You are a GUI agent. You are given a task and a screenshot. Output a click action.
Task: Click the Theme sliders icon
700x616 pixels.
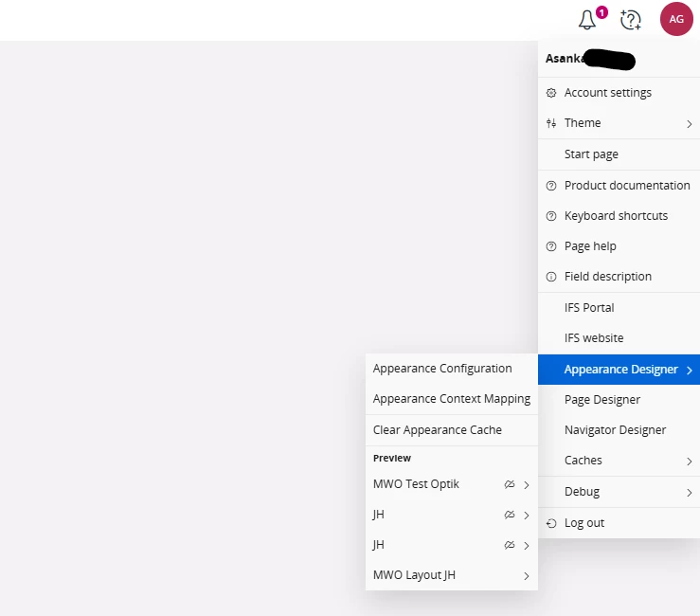(x=551, y=123)
